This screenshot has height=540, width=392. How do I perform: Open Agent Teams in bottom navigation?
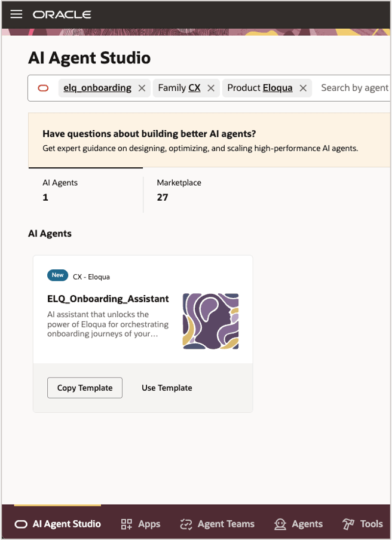[218, 524]
